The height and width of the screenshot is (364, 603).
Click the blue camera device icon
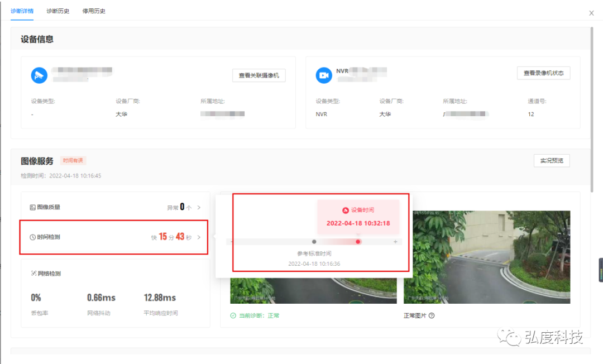(39, 75)
